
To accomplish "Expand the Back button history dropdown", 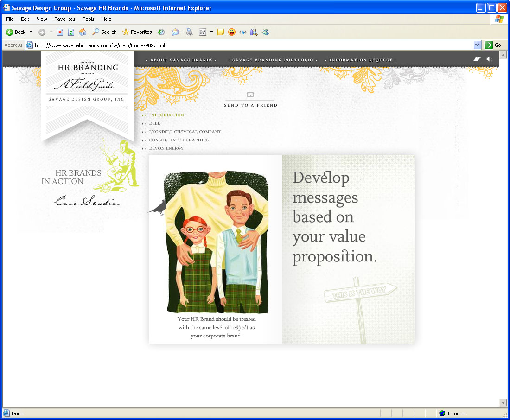I will [x=32, y=32].
